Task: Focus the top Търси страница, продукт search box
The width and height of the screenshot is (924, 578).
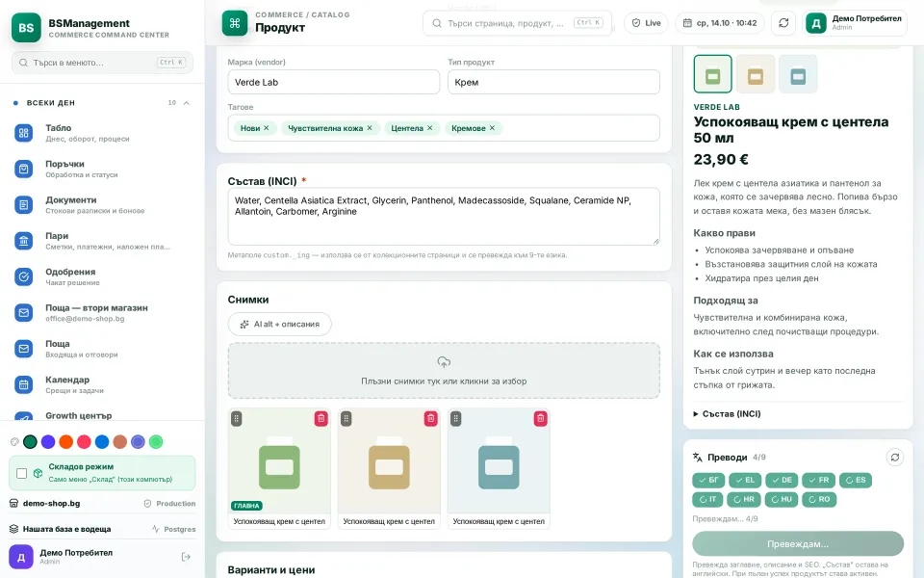Action: 518,23
